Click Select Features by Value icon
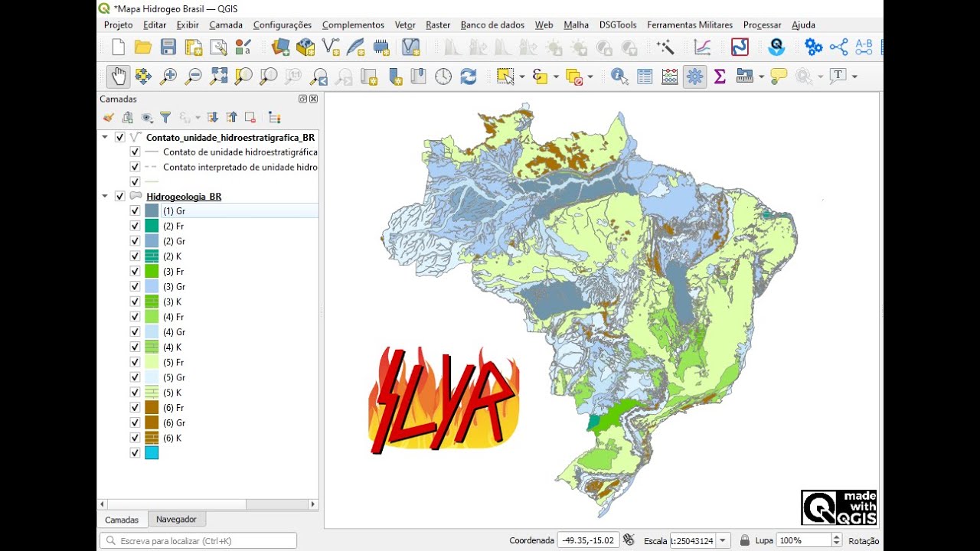 (x=541, y=77)
